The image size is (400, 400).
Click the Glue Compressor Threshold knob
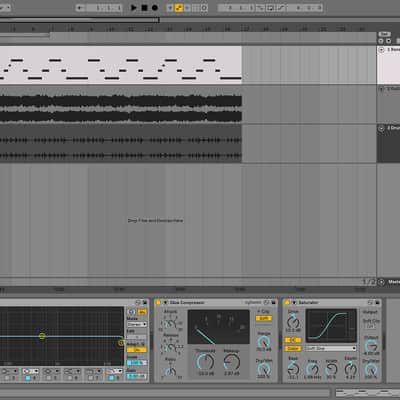pos(205,362)
